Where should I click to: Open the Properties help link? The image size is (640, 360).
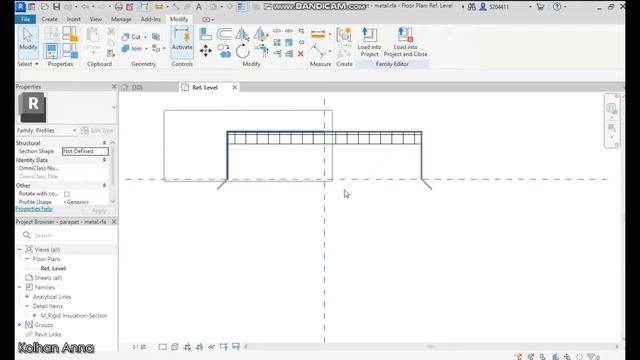point(34,209)
